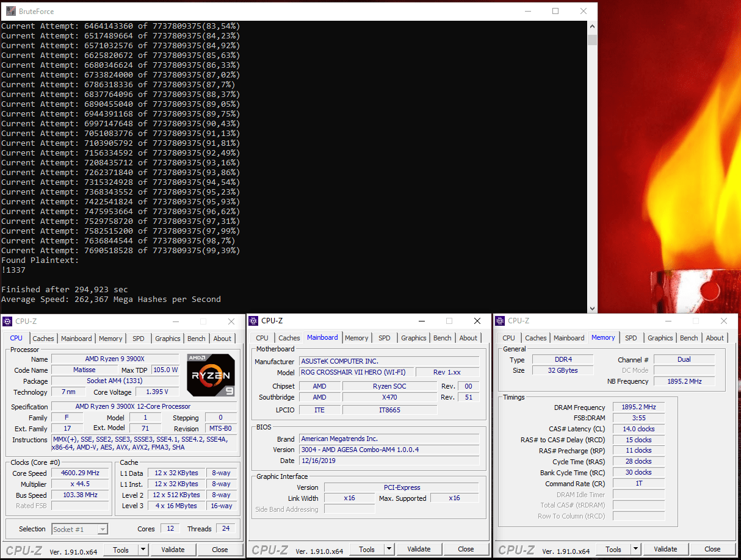Open Tools dropdown arrow in the memory CPU-Z window
741x560 pixels.
coord(635,549)
